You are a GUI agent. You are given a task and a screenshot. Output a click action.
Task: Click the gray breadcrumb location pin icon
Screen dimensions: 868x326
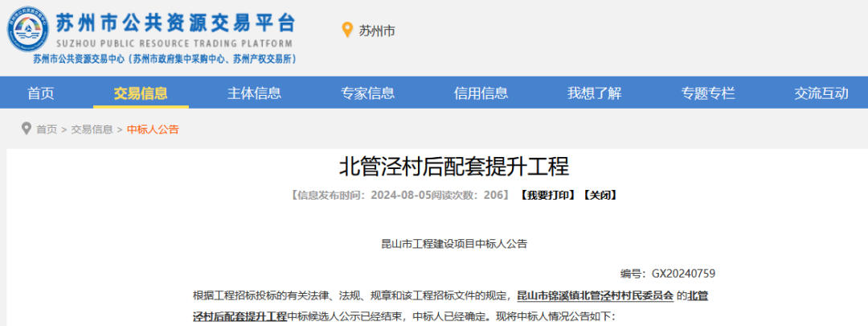click(x=27, y=129)
